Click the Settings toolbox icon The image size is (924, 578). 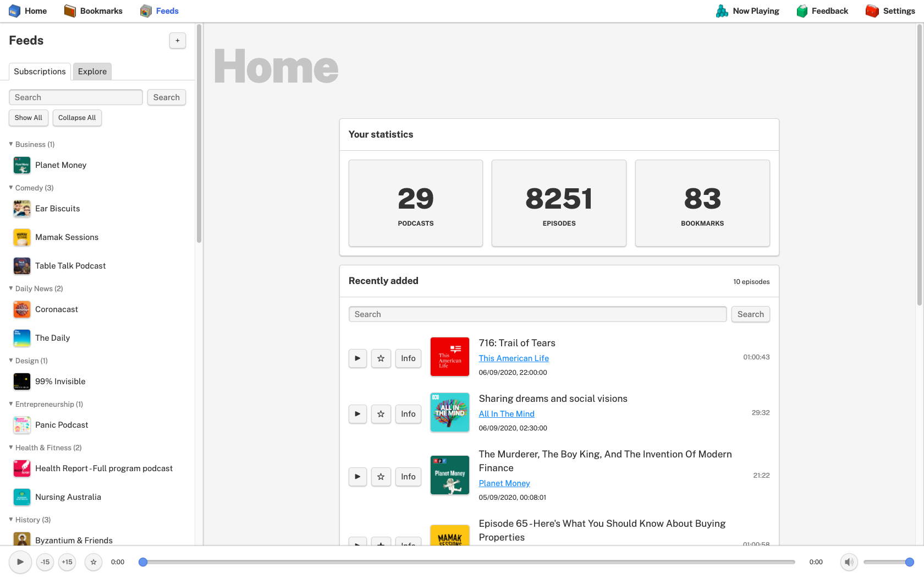[x=872, y=11]
